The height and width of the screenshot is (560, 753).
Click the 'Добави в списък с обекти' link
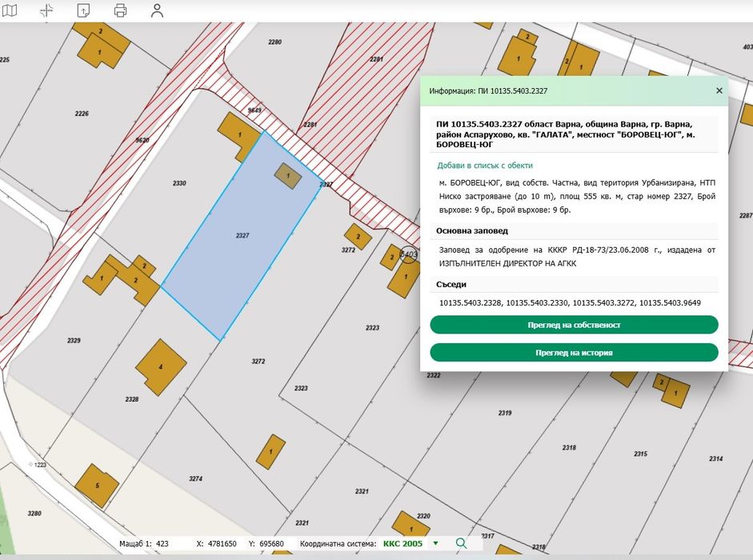coord(485,166)
